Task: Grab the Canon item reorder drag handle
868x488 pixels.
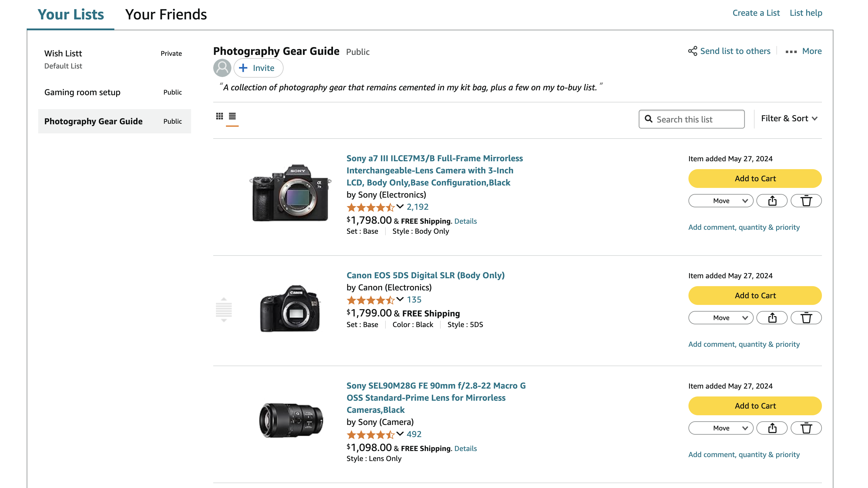Action: 224,310
